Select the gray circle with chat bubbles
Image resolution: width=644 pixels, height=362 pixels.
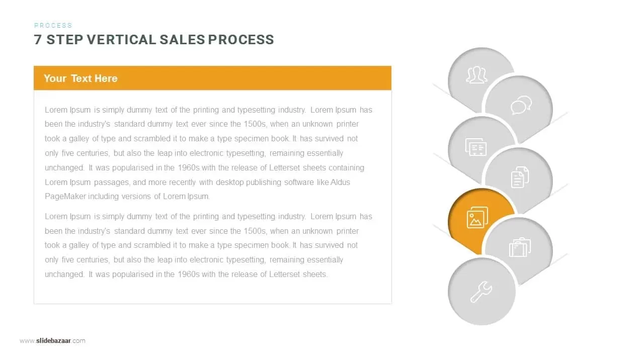pos(519,110)
